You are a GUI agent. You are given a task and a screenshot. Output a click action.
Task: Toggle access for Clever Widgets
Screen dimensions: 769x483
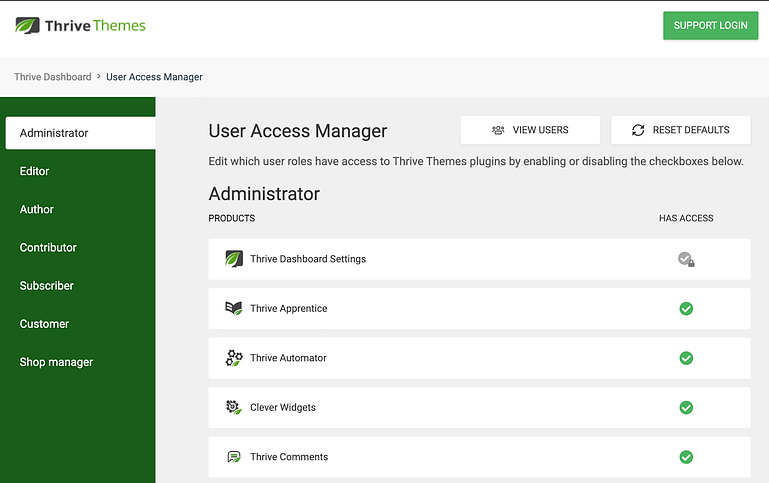686,407
